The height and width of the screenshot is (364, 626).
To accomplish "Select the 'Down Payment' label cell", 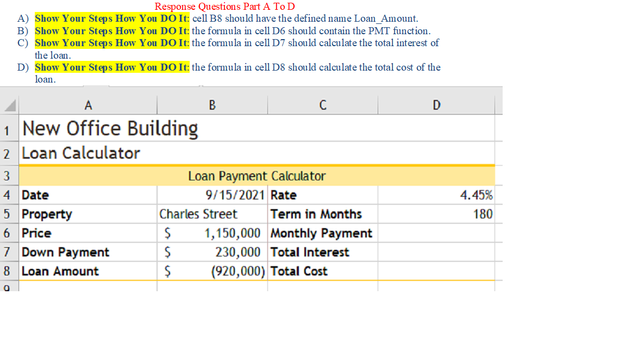I will 88,252.
